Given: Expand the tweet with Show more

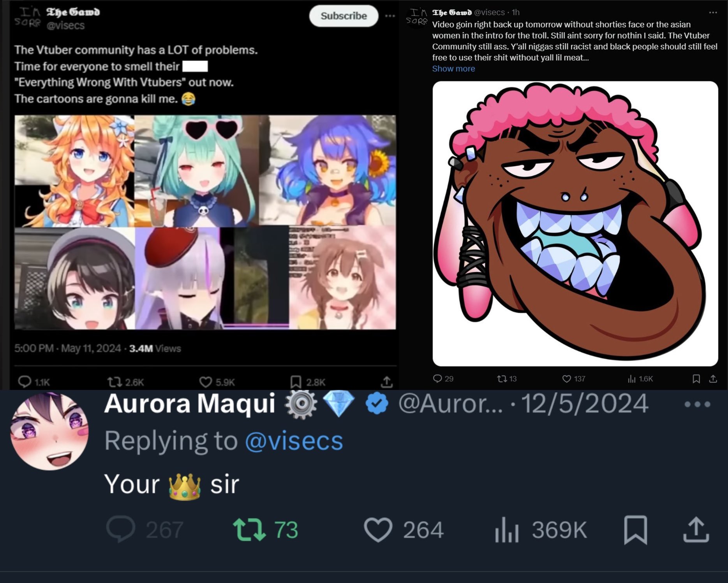Looking at the screenshot, I should tap(453, 68).
